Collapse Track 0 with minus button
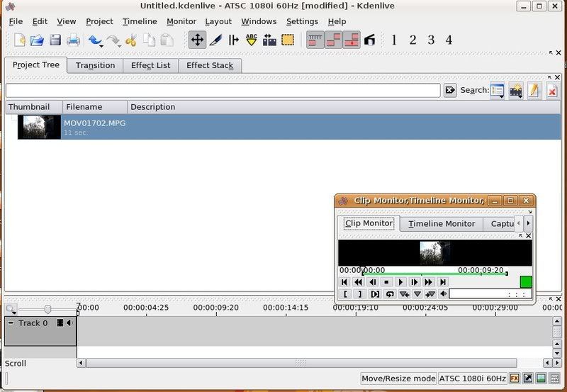The width and height of the screenshot is (567, 392). click(11, 323)
